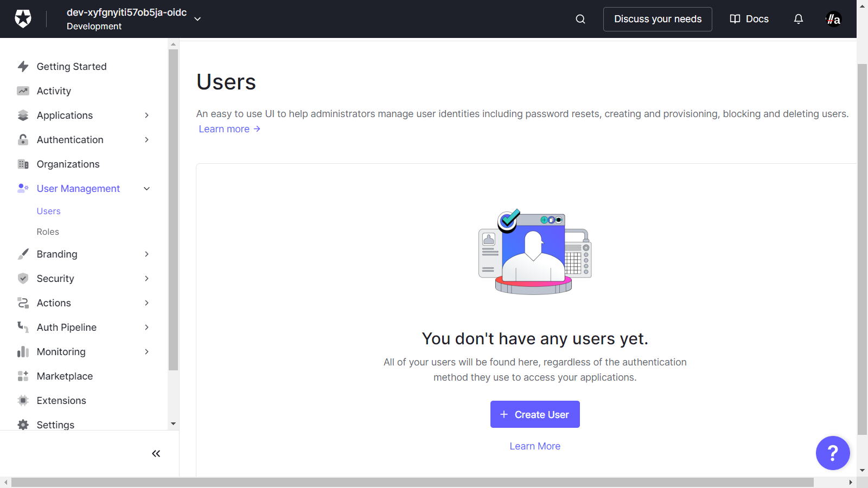Collapse the User Management section

tap(146, 189)
